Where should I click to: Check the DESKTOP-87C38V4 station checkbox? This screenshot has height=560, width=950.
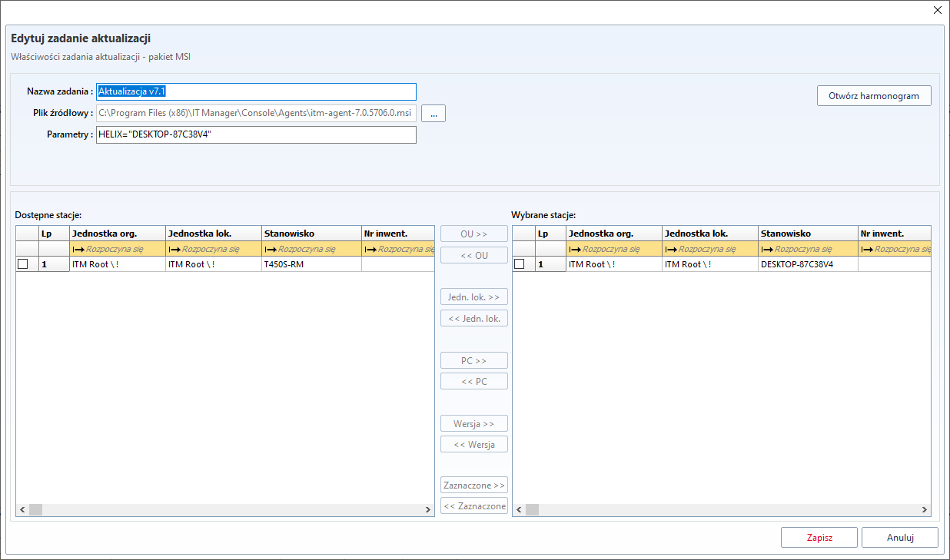(520, 264)
